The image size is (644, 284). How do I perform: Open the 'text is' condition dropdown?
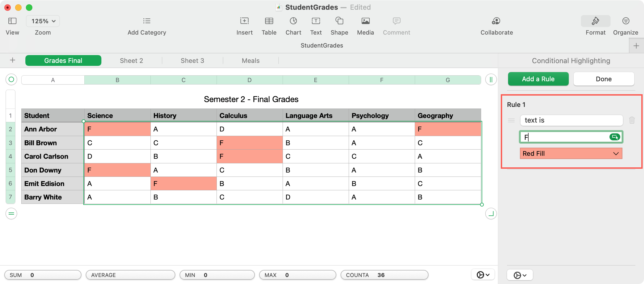pos(571,120)
